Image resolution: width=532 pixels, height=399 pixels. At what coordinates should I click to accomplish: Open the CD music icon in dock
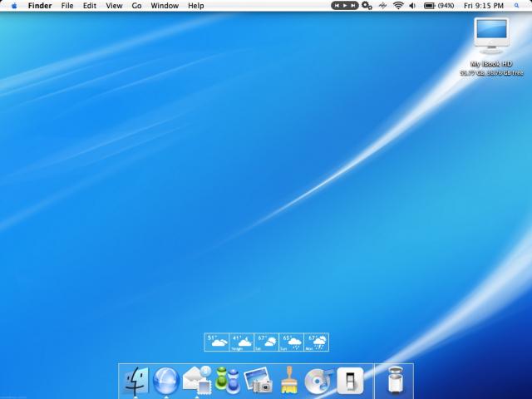coord(318,381)
